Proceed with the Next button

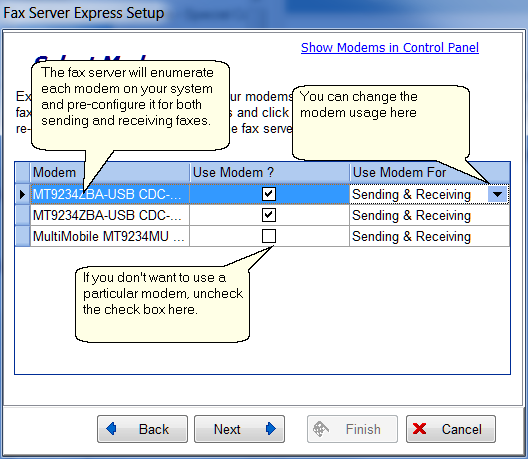pyautogui.click(x=239, y=429)
